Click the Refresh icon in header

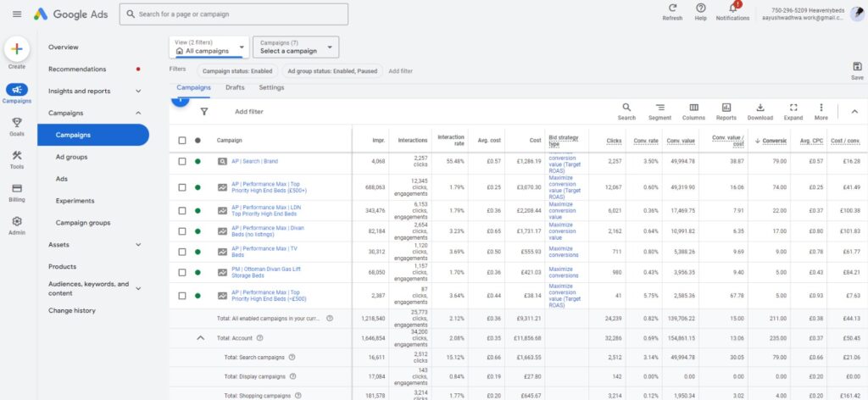[672, 9]
